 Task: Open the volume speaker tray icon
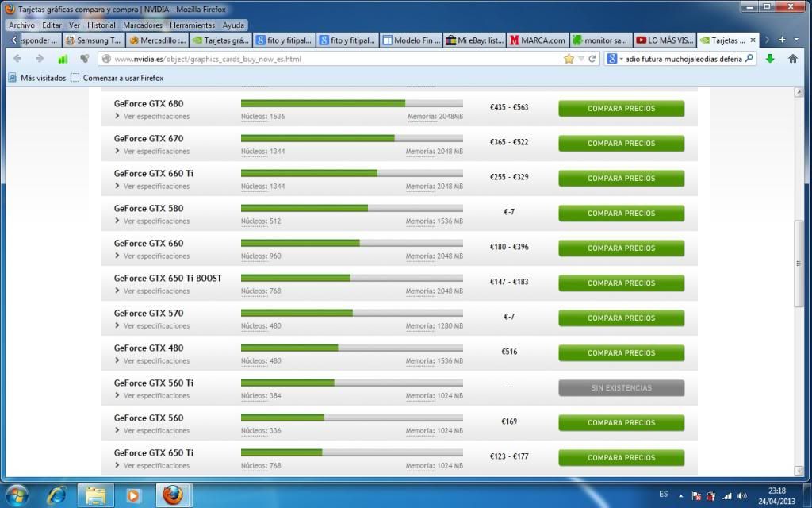(x=742, y=495)
